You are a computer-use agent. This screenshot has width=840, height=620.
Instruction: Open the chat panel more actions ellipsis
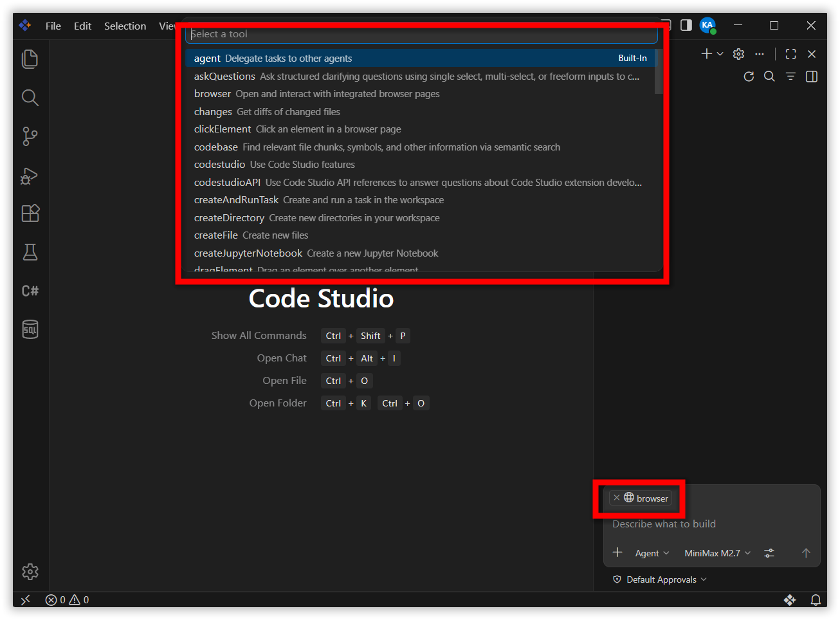click(760, 54)
